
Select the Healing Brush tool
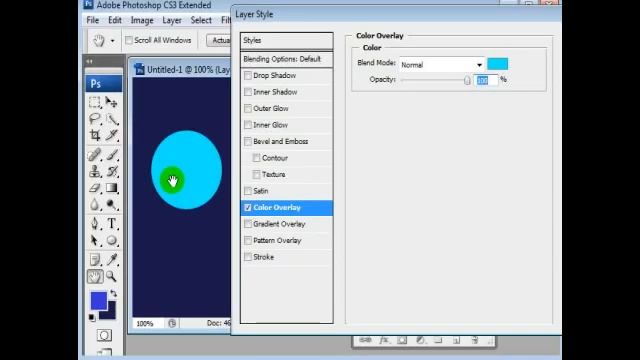click(95, 155)
